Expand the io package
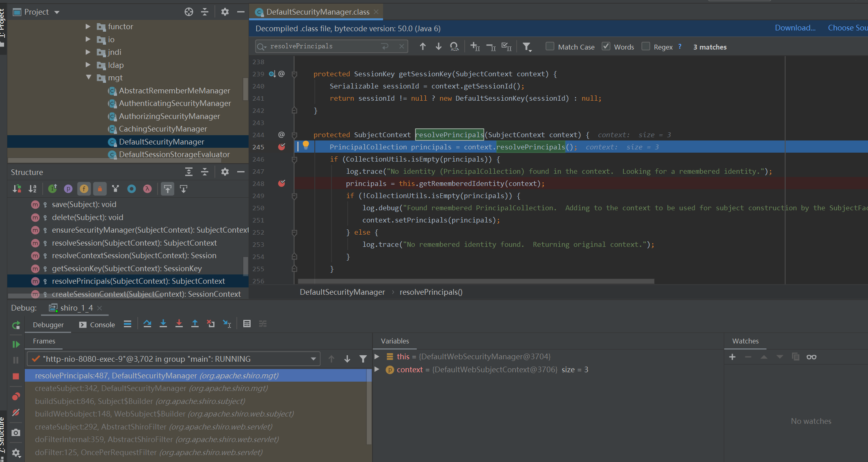 coord(88,39)
